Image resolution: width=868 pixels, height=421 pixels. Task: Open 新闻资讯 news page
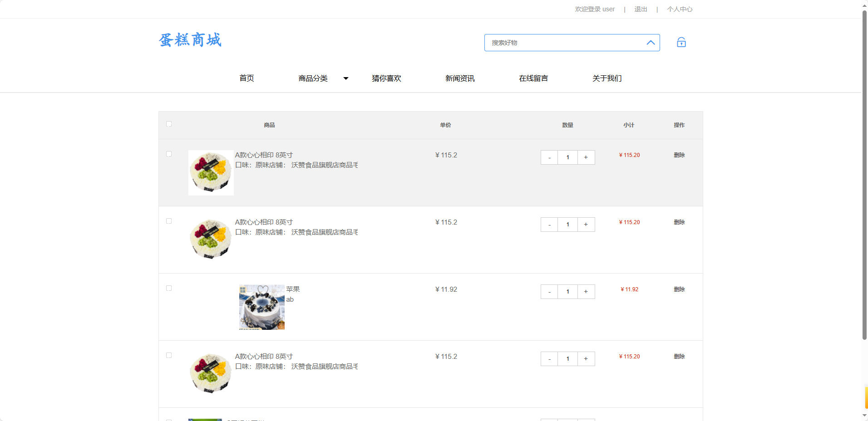[x=460, y=78]
